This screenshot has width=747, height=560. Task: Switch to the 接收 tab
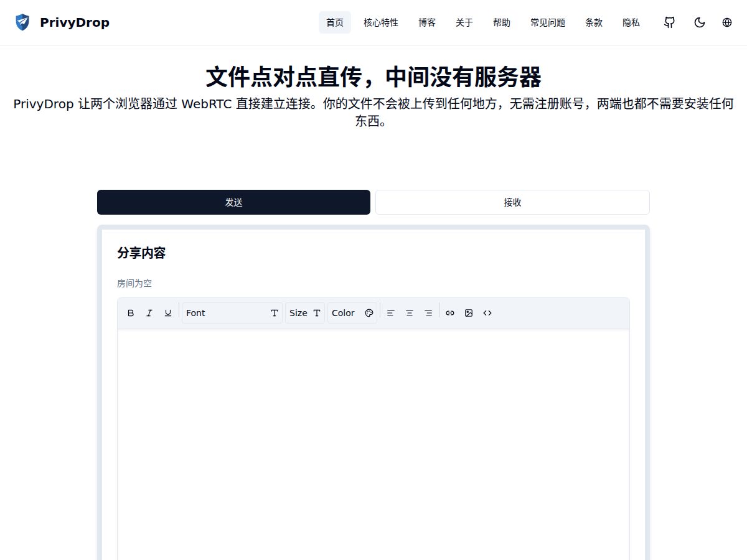[512, 202]
